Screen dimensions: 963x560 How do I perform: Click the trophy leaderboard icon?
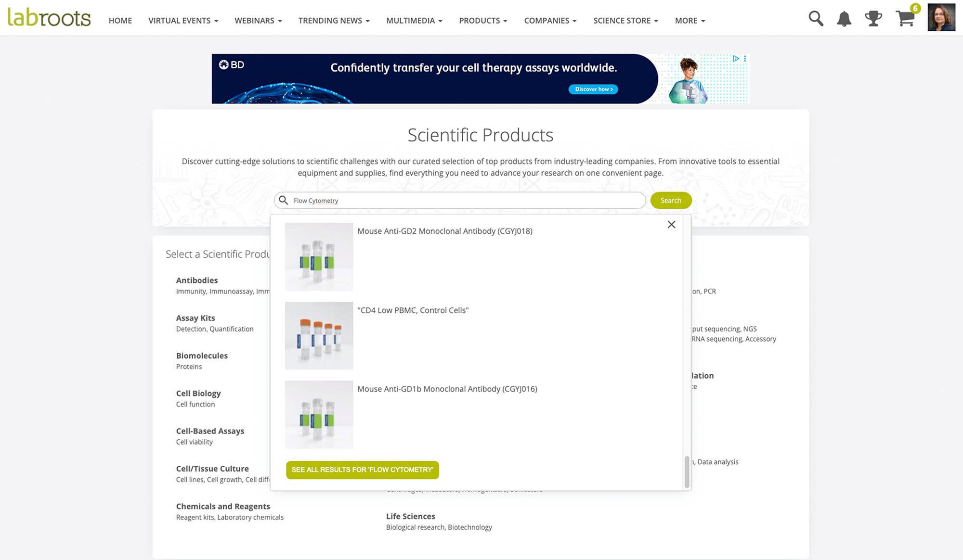[x=873, y=19]
